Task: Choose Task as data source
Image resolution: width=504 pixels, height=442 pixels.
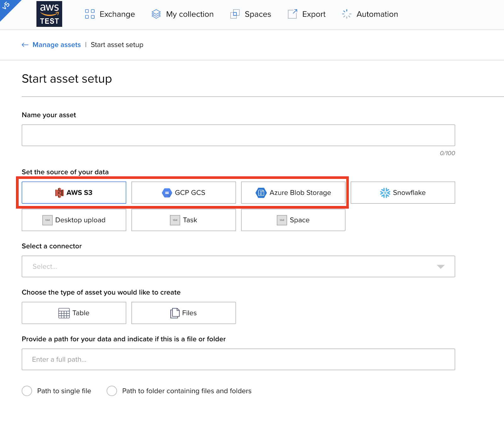Action: click(184, 220)
